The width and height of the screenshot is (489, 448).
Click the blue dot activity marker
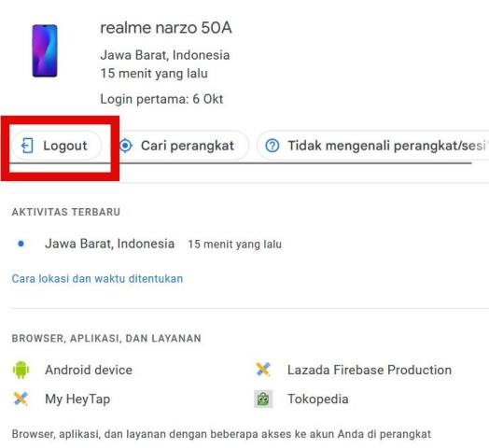(x=21, y=244)
